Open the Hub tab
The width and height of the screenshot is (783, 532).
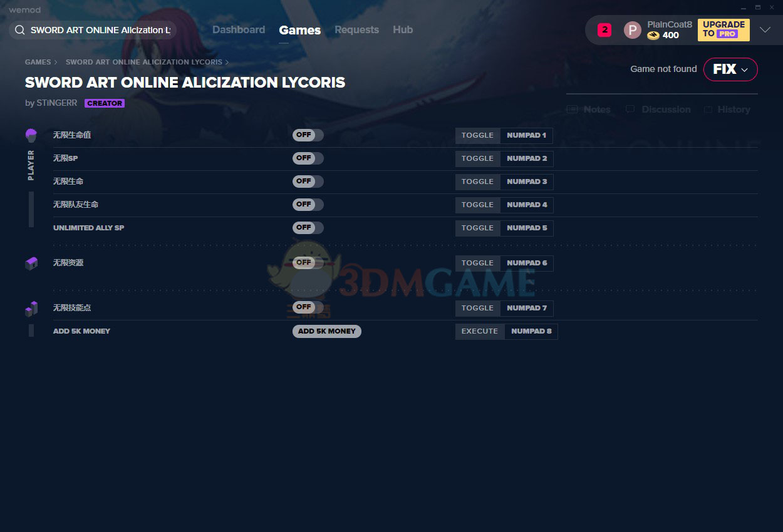pyautogui.click(x=403, y=30)
